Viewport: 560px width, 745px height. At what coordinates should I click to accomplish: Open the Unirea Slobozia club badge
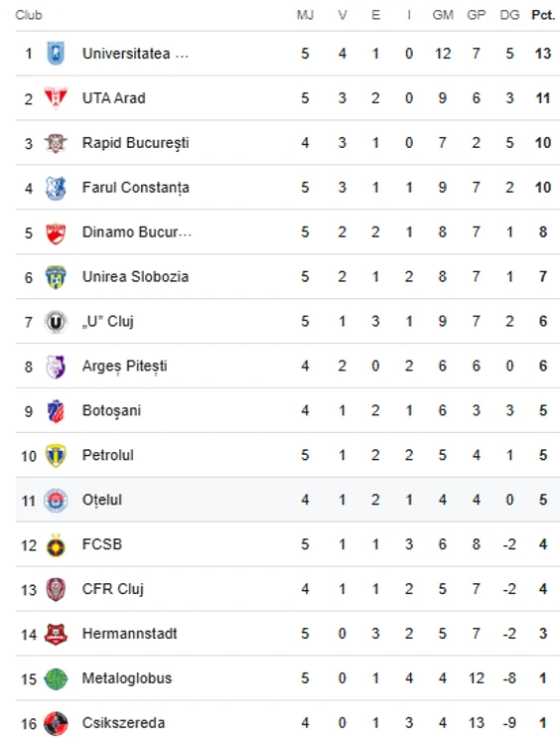56,277
